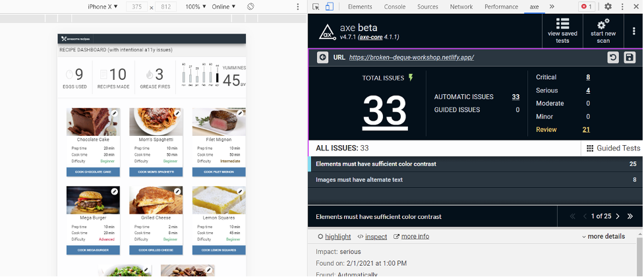Screen dimensions: 644x277
Task: Open DevTools settings gear
Action: (608, 7)
